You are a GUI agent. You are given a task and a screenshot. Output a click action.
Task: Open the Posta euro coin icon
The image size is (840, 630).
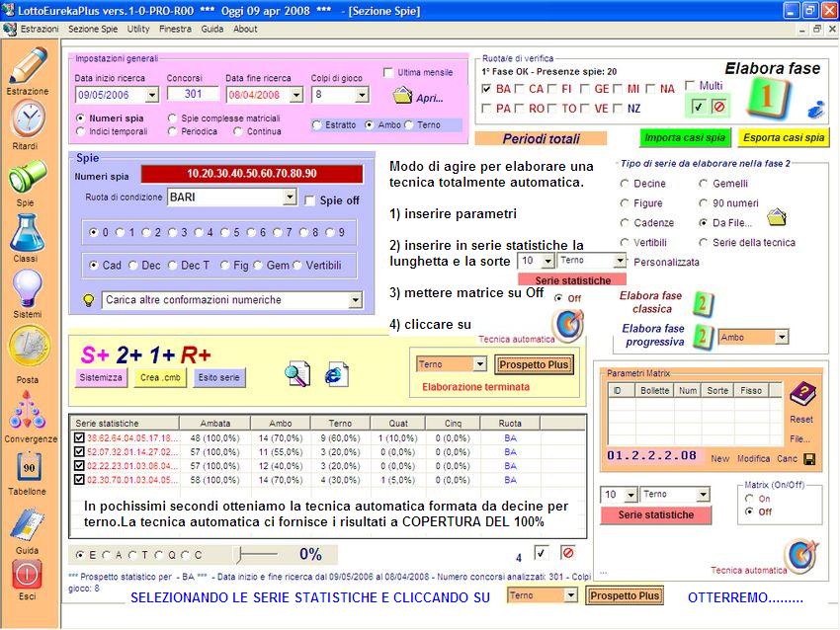click(x=30, y=347)
